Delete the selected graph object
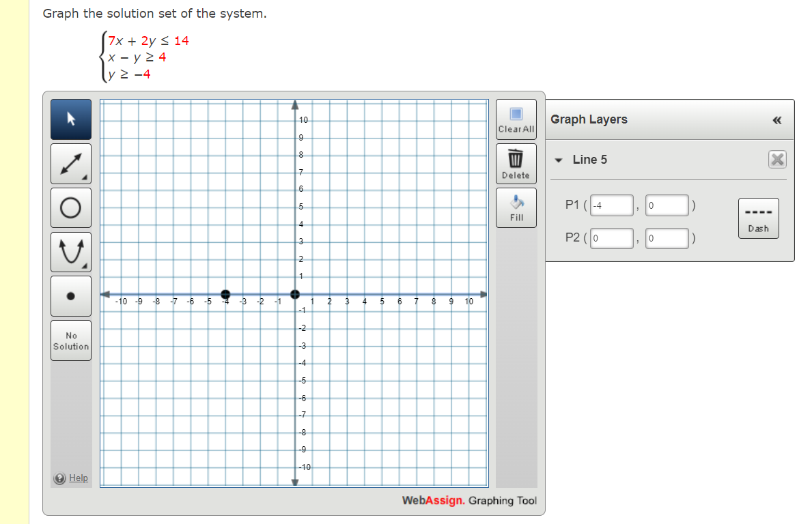The image size is (812, 524). tap(516, 164)
